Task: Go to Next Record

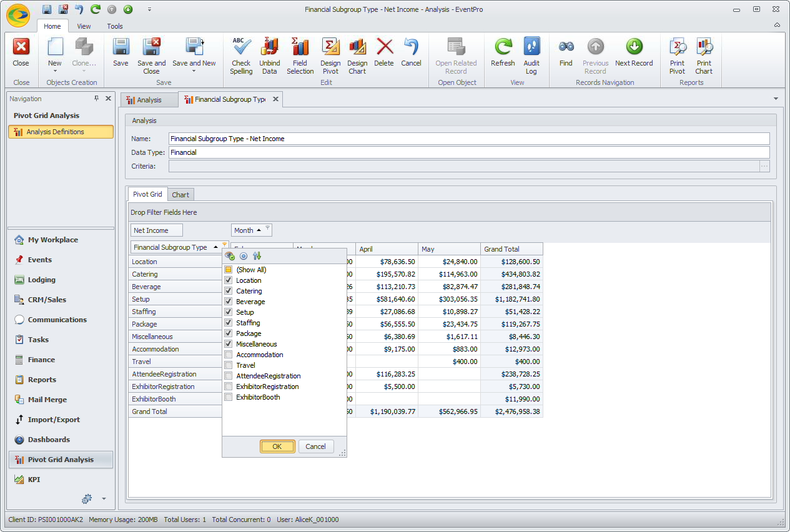Action: [x=634, y=52]
